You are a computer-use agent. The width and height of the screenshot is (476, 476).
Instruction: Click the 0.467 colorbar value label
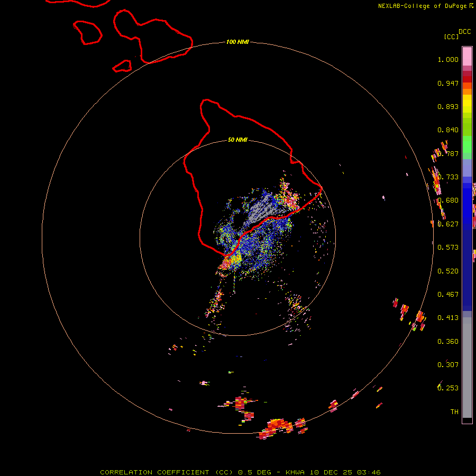pos(448,295)
